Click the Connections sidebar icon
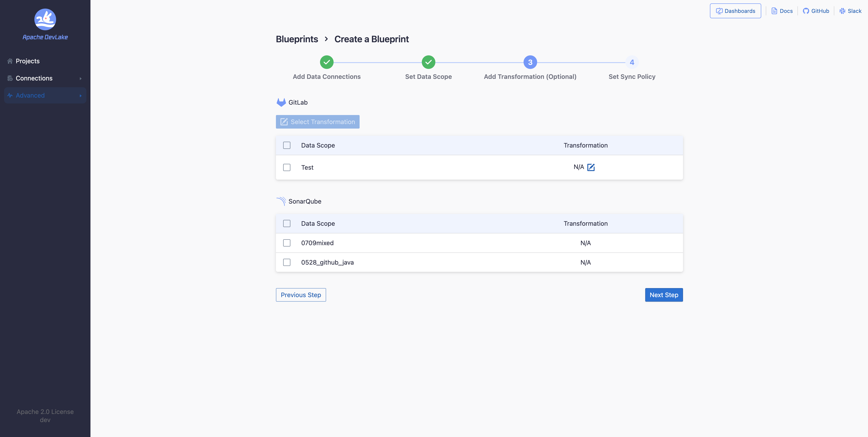Image resolution: width=868 pixels, height=437 pixels. point(10,78)
